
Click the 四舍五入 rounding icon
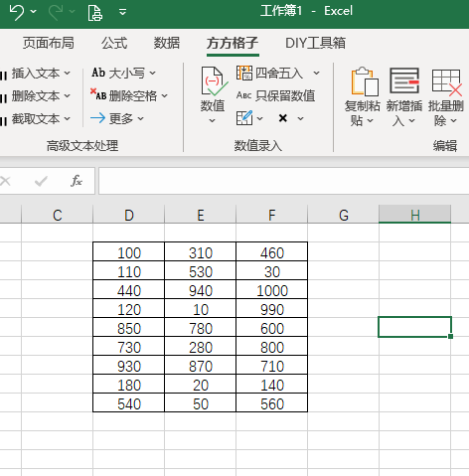(x=244, y=73)
